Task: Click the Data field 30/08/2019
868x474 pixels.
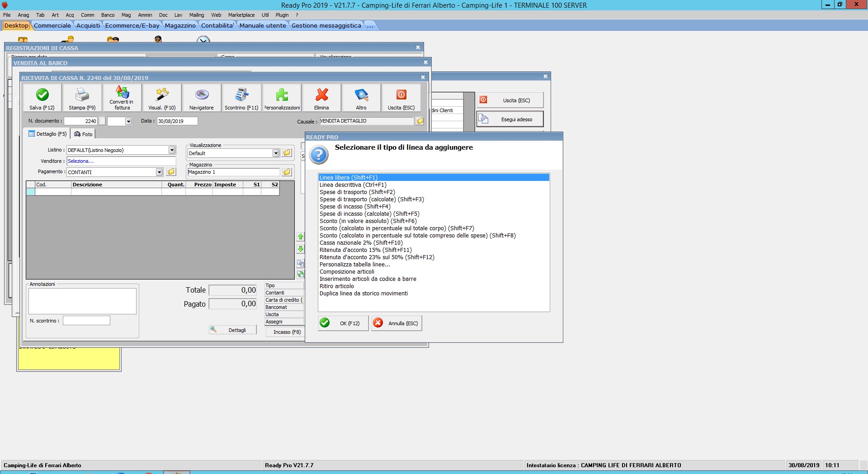Action: pos(177,121)
